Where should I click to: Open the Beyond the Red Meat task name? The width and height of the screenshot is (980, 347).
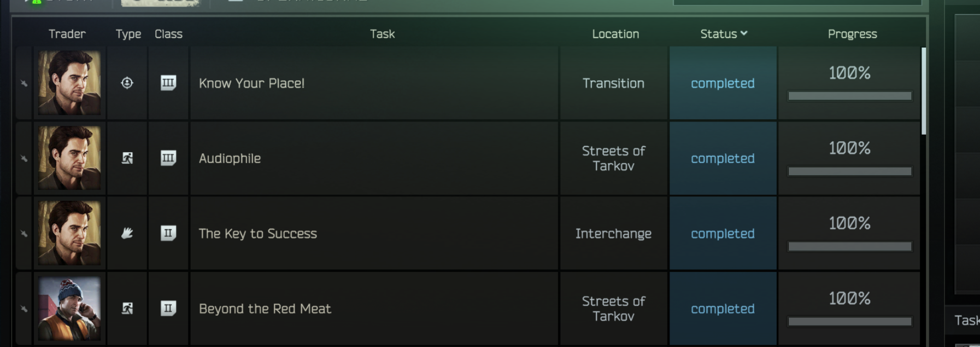point(265,309)
